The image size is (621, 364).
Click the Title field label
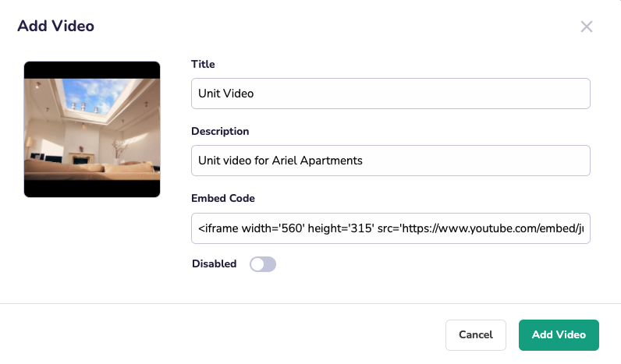tap(203, 64)
